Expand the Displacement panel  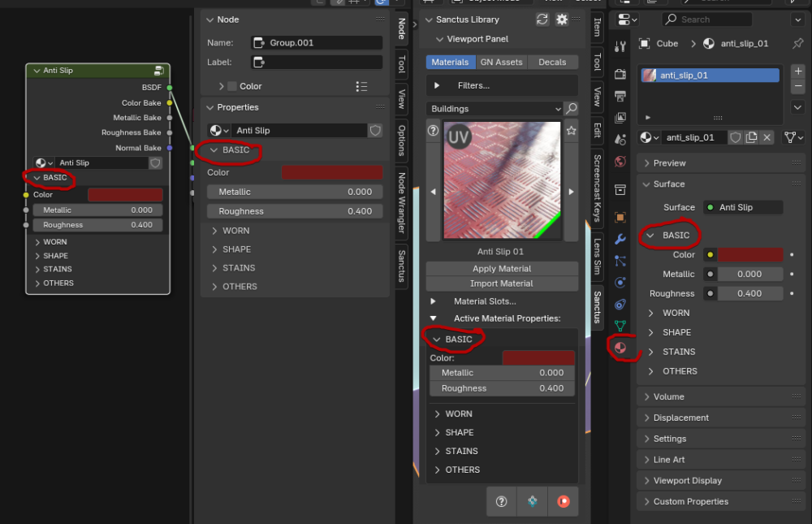pyautogui.click(x=719, y=418)
